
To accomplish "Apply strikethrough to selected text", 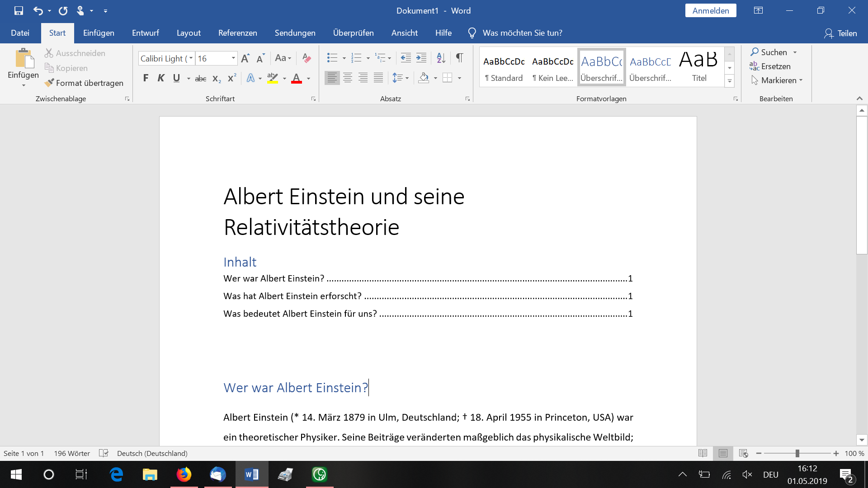I will (200, 78).
